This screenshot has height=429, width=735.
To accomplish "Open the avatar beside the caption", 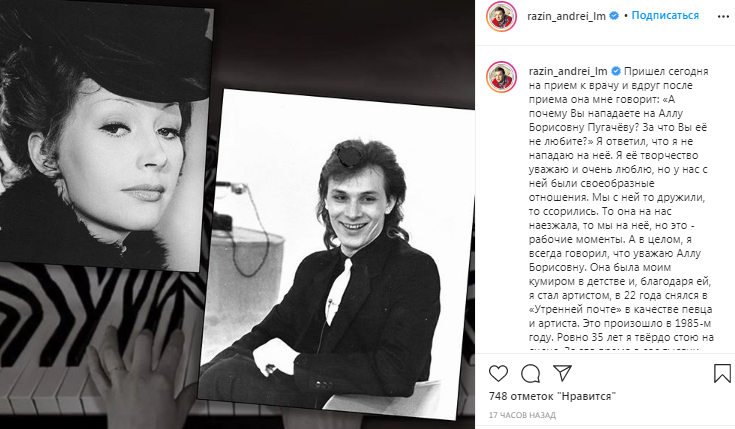I will (x=502, y=76).
